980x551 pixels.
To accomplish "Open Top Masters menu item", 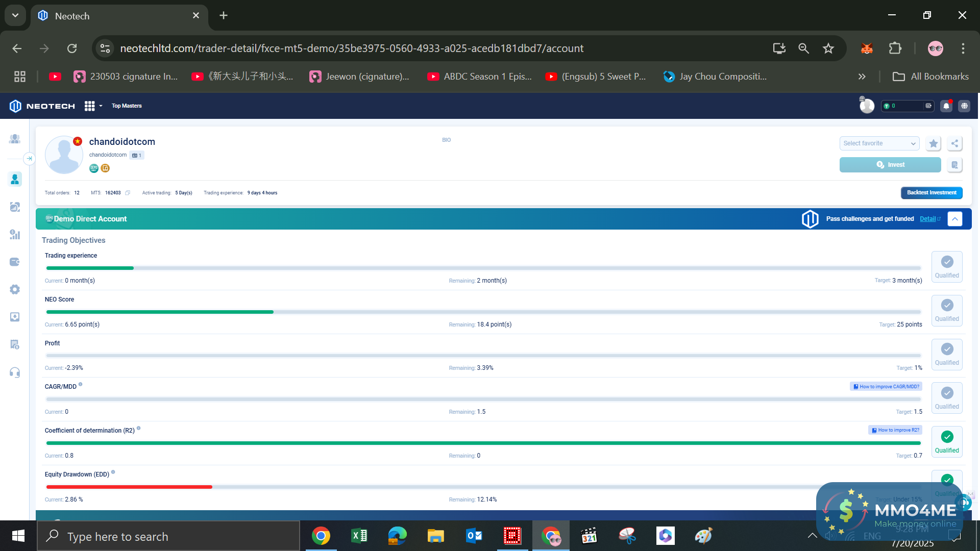I will point(127,106).
